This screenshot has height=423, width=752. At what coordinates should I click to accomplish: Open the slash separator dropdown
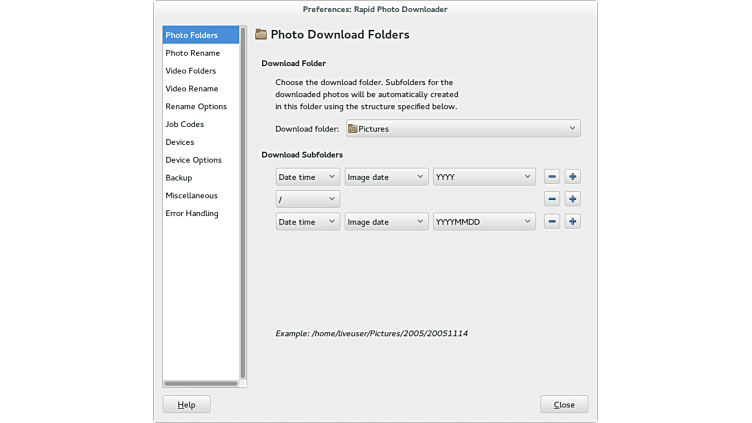click(307, 199)
